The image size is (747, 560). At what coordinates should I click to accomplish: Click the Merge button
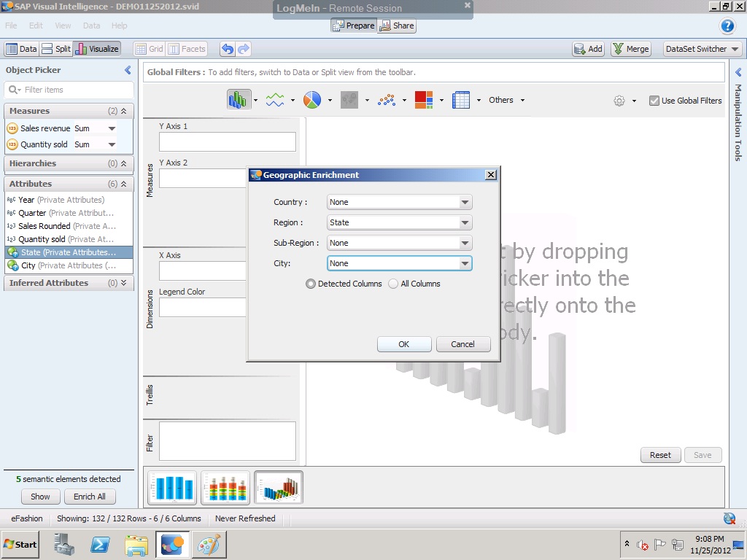(631, 49)
